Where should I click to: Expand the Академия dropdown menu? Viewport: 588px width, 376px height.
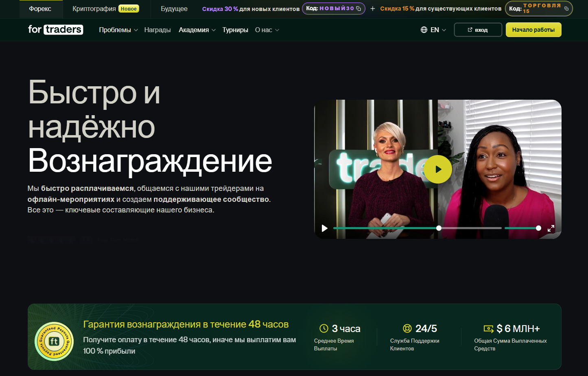197,30
